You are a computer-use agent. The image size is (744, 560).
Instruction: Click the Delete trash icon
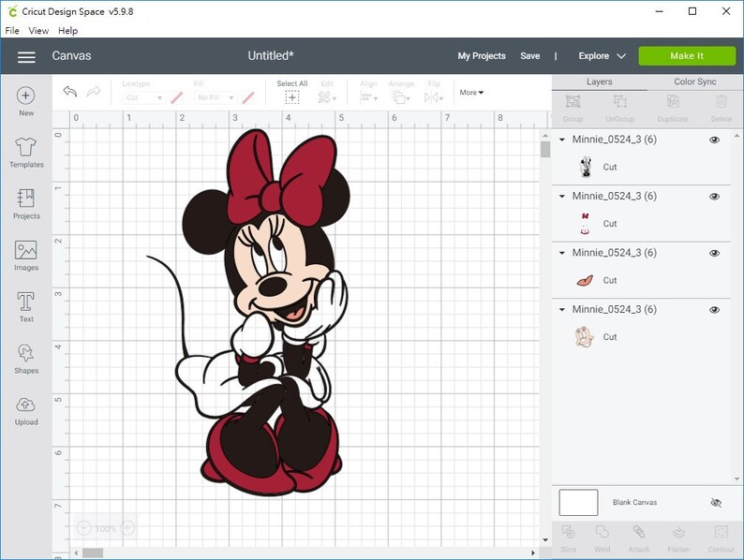[x=722, y=101]
